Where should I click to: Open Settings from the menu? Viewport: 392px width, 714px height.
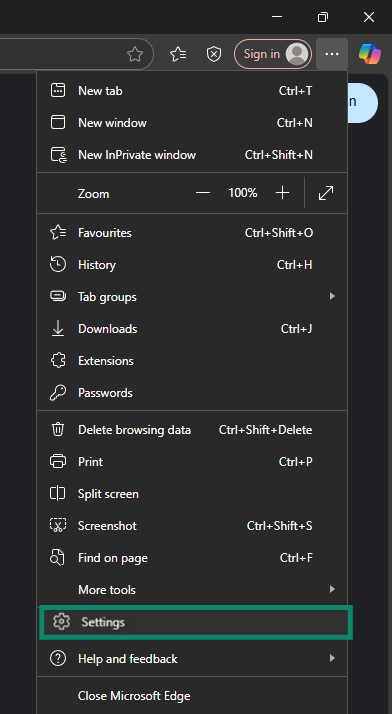[x=196, y=622]
